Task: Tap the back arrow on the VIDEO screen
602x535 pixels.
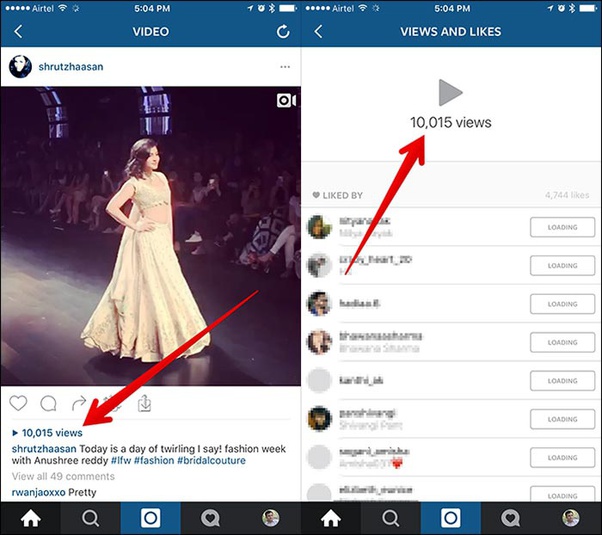Action: point(18,32)
